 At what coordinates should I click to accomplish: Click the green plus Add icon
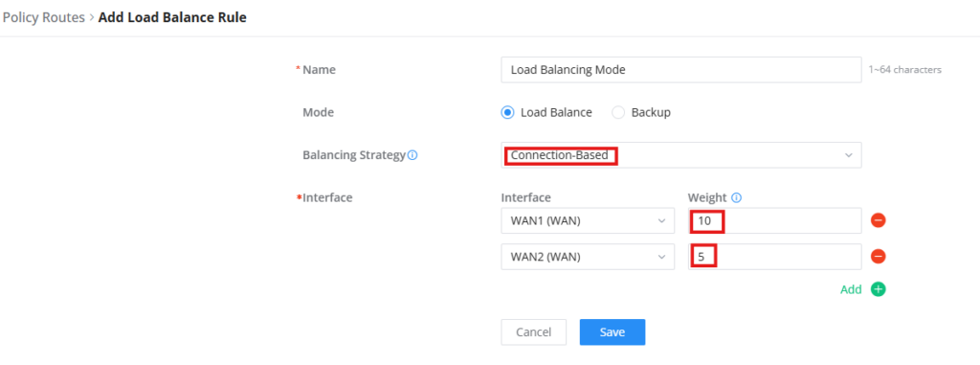pos(879,289)
